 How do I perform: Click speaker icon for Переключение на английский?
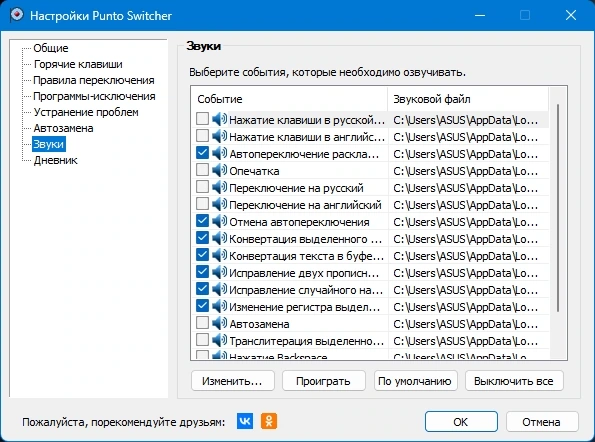pyautogui.click(x=219, y=204)
